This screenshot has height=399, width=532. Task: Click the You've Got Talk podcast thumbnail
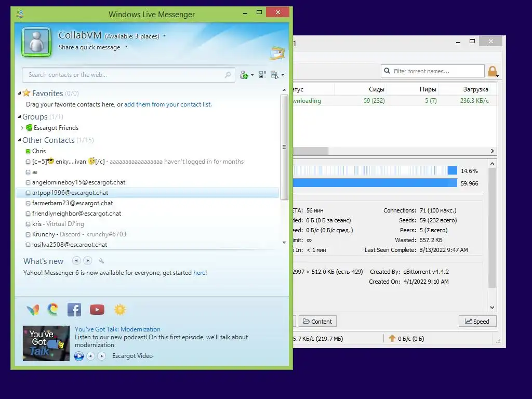46,343
